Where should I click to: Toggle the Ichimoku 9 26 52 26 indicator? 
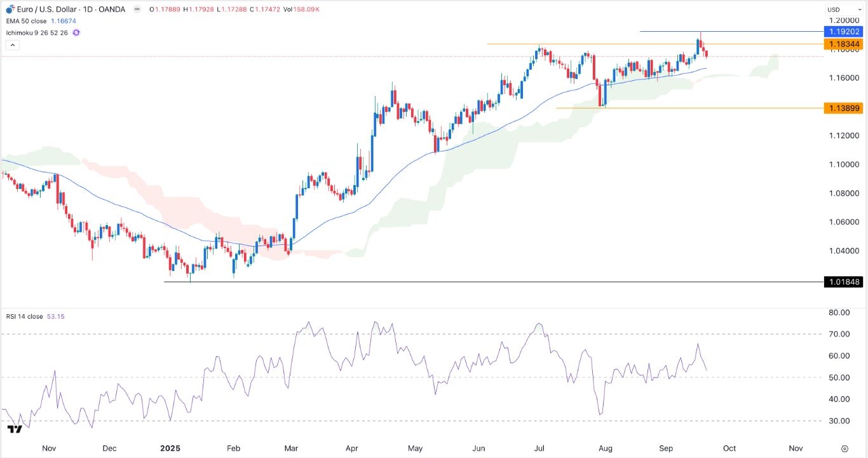[x=37, y=32]
